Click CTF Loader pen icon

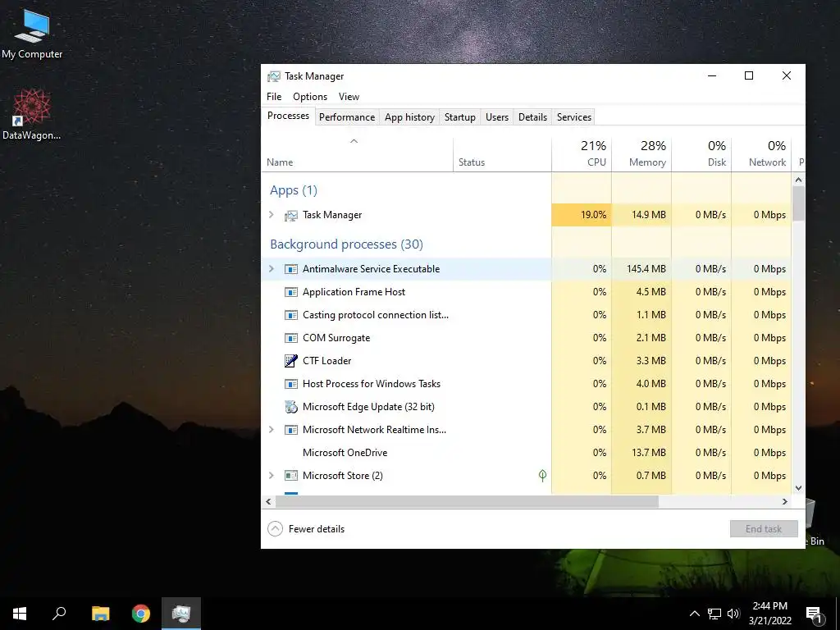pos(291,361)
